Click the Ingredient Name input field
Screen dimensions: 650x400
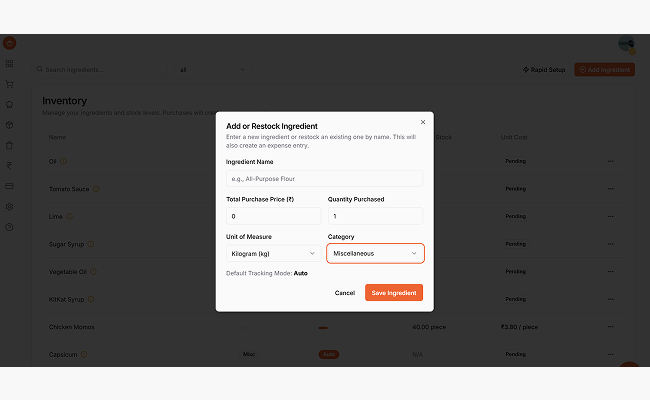coord(325,178)
